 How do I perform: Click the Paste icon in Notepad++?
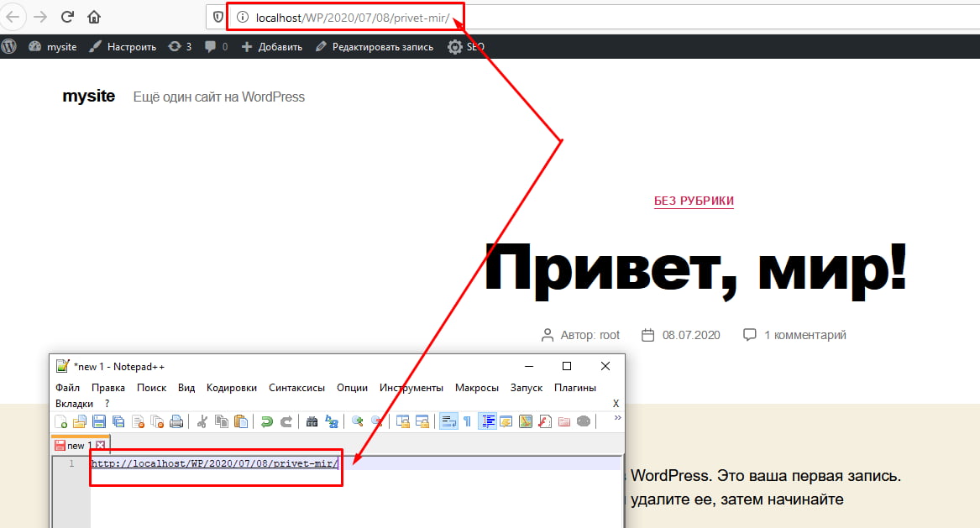(x=240, y=421)
